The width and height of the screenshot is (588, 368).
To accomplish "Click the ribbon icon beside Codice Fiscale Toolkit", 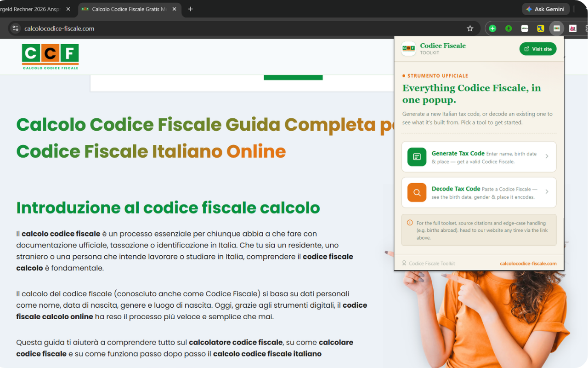I will (x=404, y=264).
